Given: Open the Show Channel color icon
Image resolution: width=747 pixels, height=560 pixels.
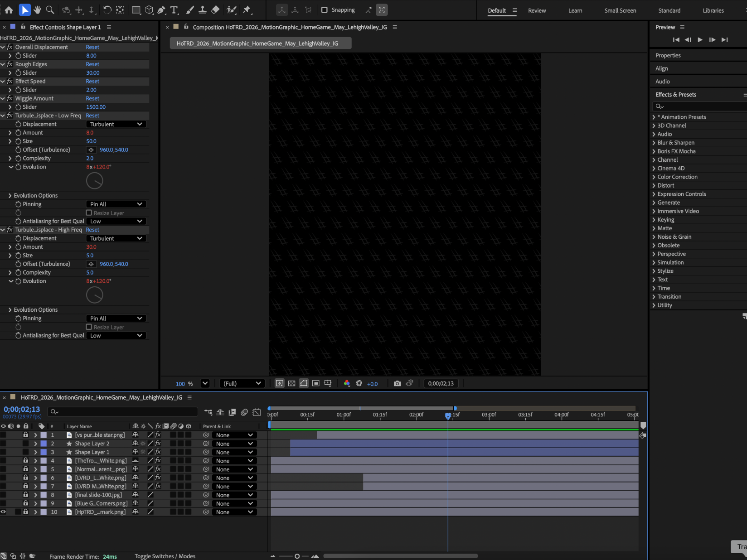Looking at the screenshot, I should tap(347, 383).
